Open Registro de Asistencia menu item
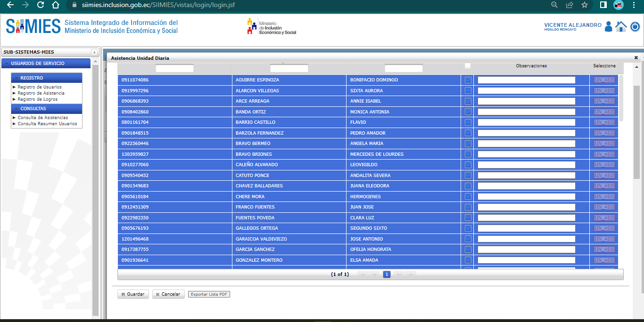 [41, 93]
